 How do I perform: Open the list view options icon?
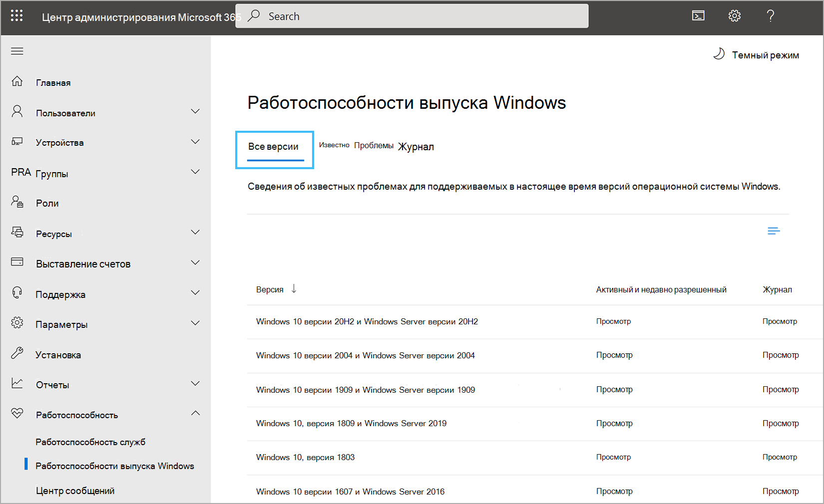774,231
